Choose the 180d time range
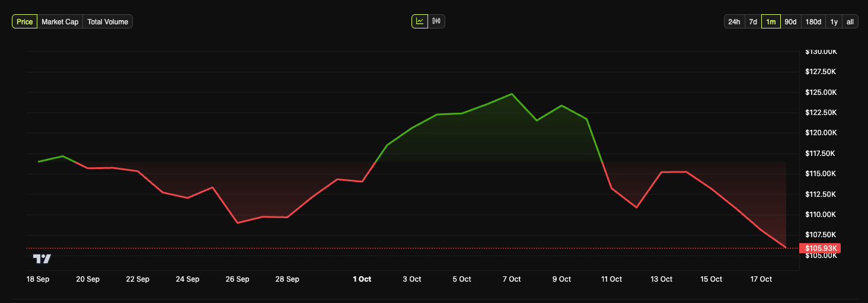Image resolution: width=868 pixels, height=303 pixels. [x=813, y=22]
